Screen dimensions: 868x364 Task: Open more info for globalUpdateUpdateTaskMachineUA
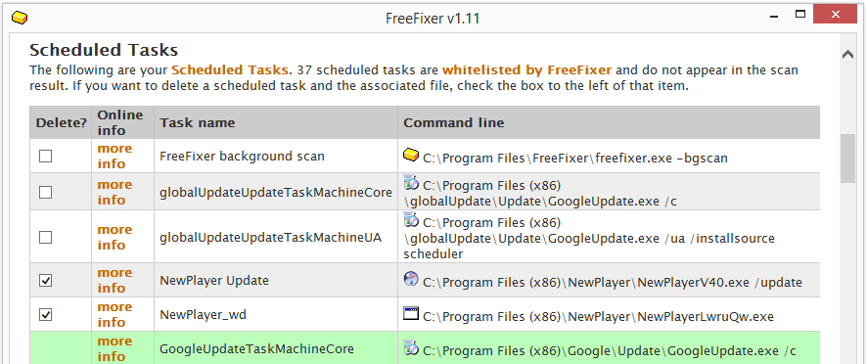pos(114,238)
